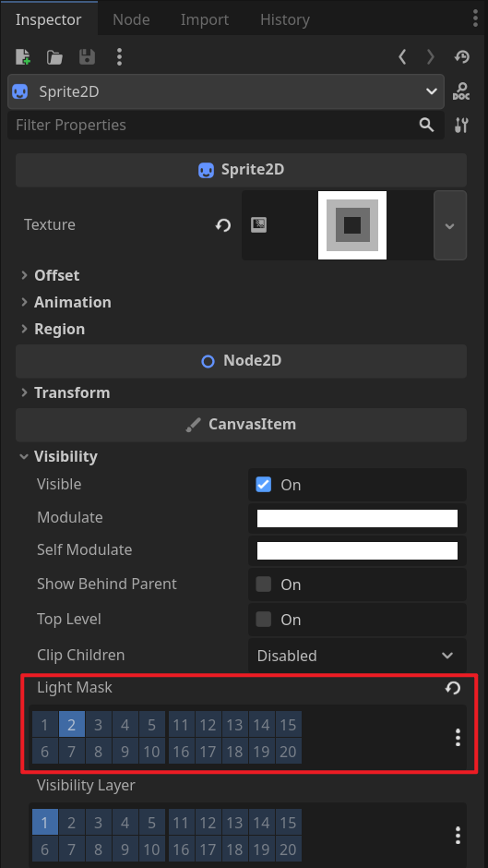This screenshot has width=488, height=868.
Task: Toggle Light Mask layer 5
Action: pyautogui.click(x=152, y=725)
